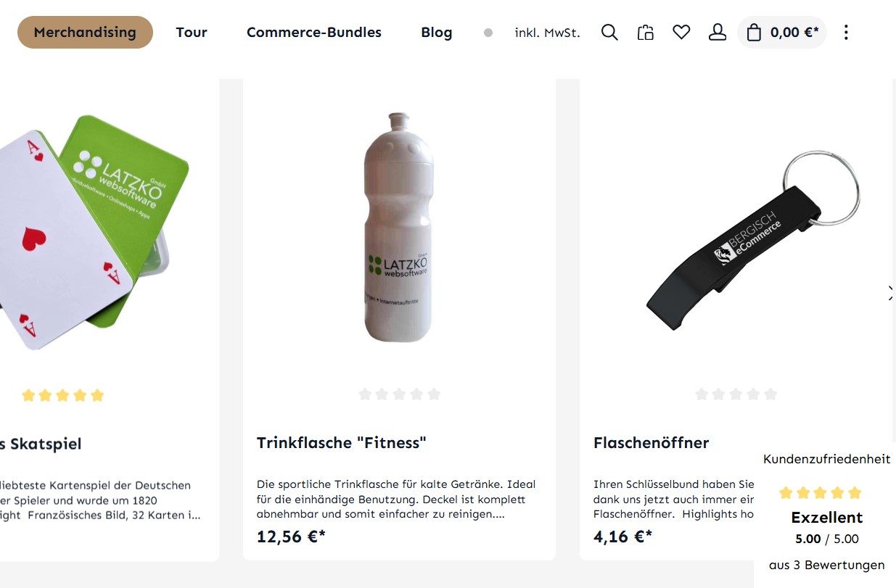
Task: Open the Blog link
Action: pos(437,33)
